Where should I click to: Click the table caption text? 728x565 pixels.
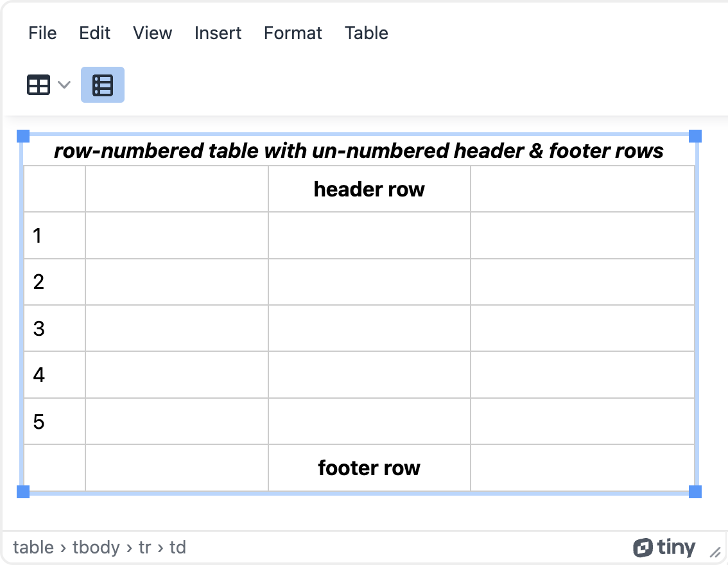point(359,151)
